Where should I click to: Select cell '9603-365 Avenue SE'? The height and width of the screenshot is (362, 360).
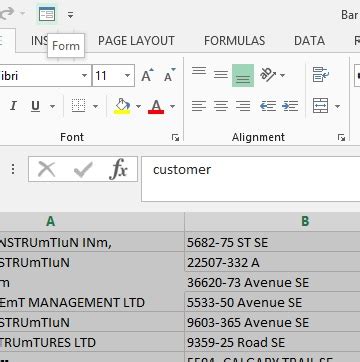[x=272, y=322]
